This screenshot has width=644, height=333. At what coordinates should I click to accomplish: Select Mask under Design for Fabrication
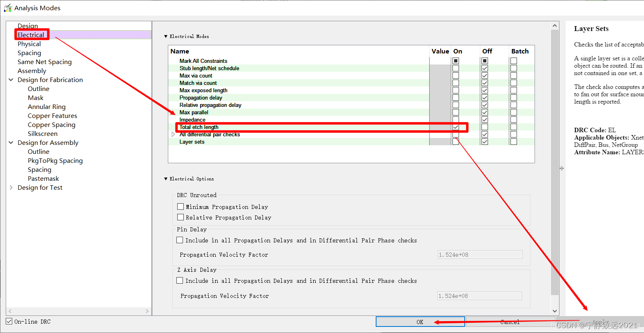coord(36,98)
